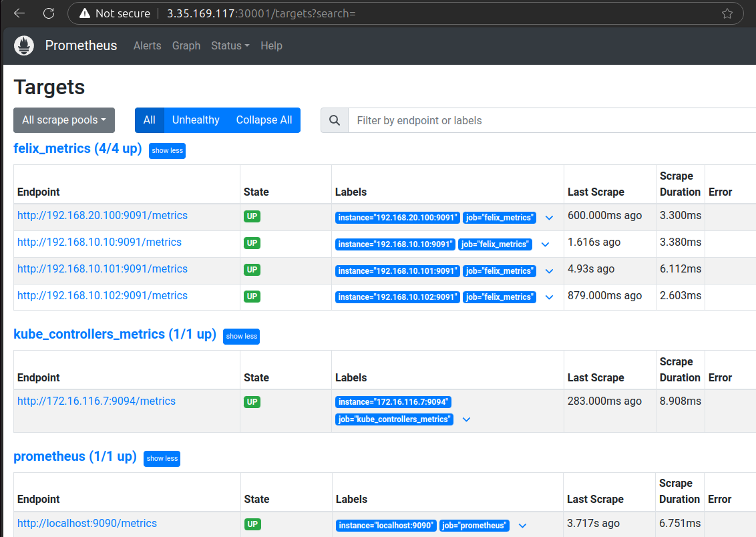
Task: Click instance="172.16.116.7:9094" label badge
Action: [393, 401]
